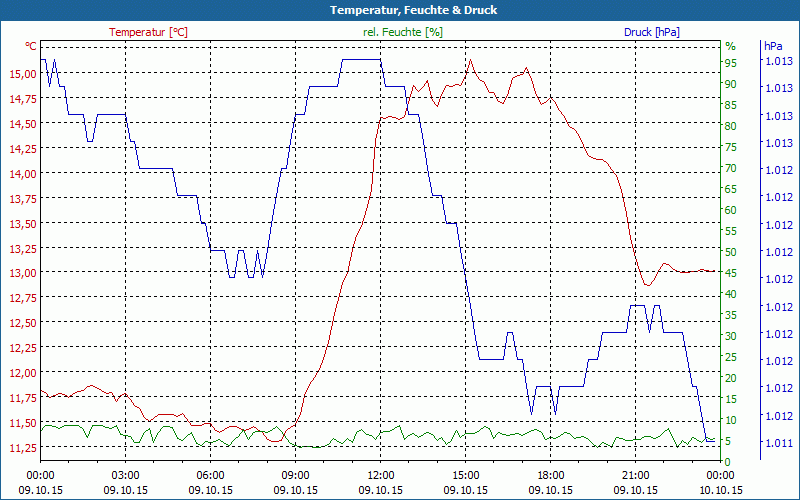
Task: Click the 03:00 time axis label
Action: [x=125, y=476]
